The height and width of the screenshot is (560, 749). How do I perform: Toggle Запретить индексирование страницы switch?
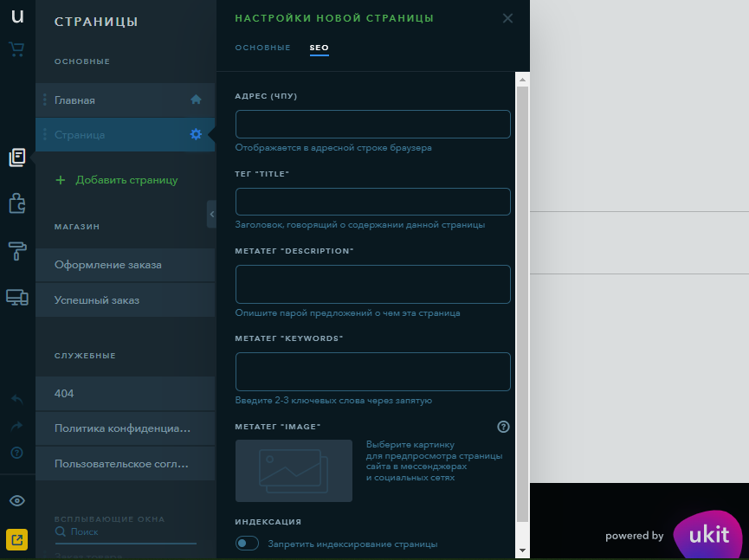point(248,544)
